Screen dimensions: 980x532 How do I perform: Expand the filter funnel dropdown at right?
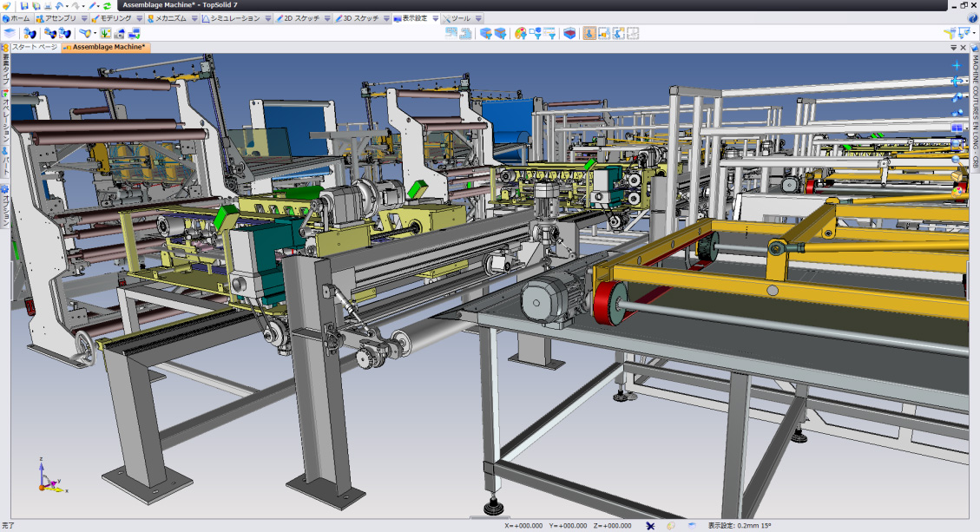[x=975, y=33]
